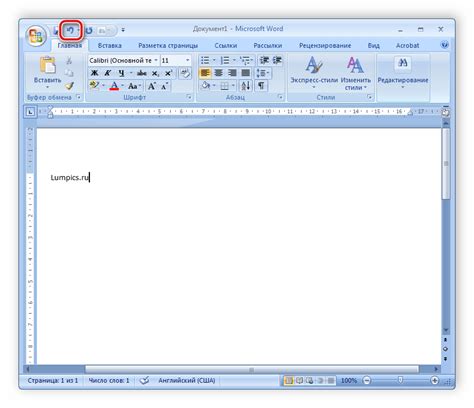Open the Разметка страницы tab
The image size is (474, 408).
pos(168,45)
